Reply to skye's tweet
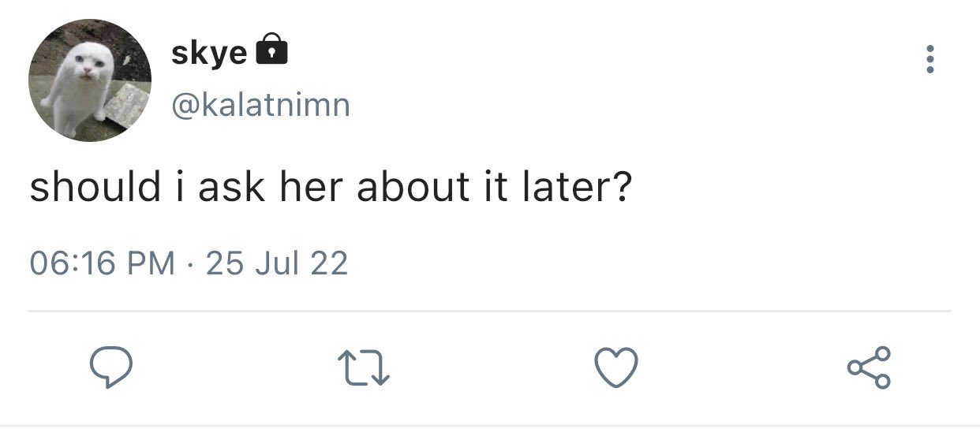 (110, 367)
